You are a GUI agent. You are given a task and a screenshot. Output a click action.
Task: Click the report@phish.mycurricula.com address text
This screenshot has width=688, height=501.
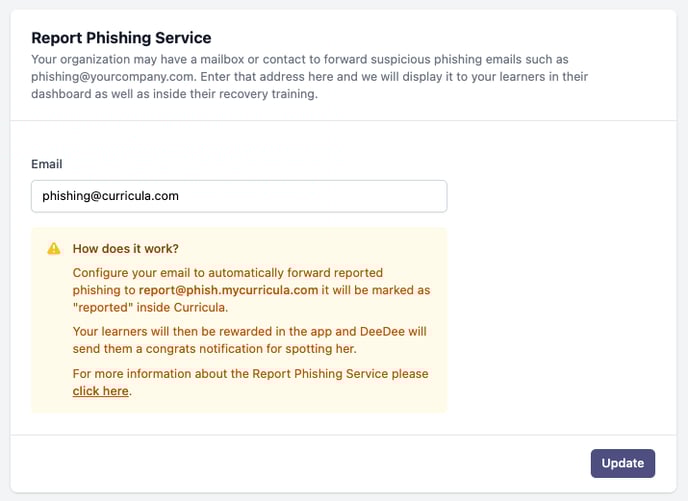click(x=228, y=290)
